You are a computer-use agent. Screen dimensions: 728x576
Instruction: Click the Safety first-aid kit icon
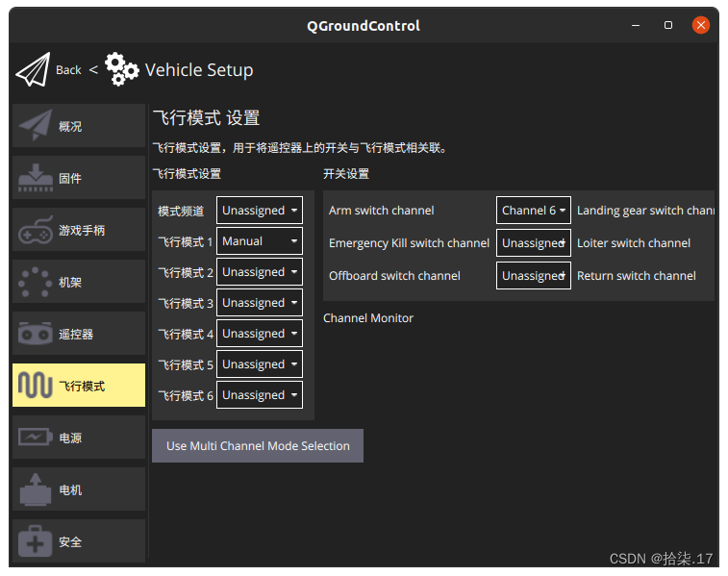click(x=36, y=541)
